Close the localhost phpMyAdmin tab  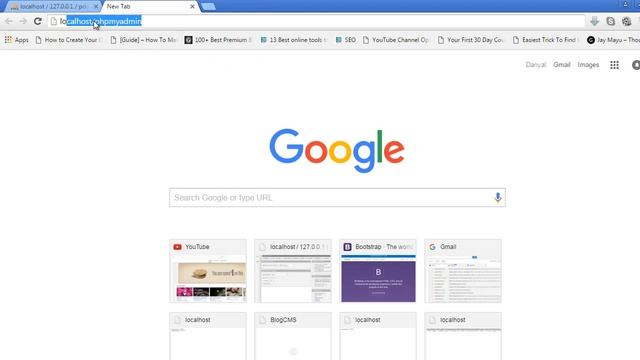point(96,7)
